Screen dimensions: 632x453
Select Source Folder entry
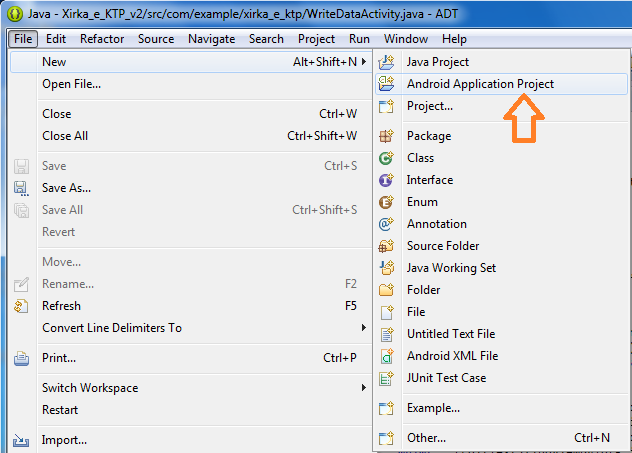[x=501, y=246]
